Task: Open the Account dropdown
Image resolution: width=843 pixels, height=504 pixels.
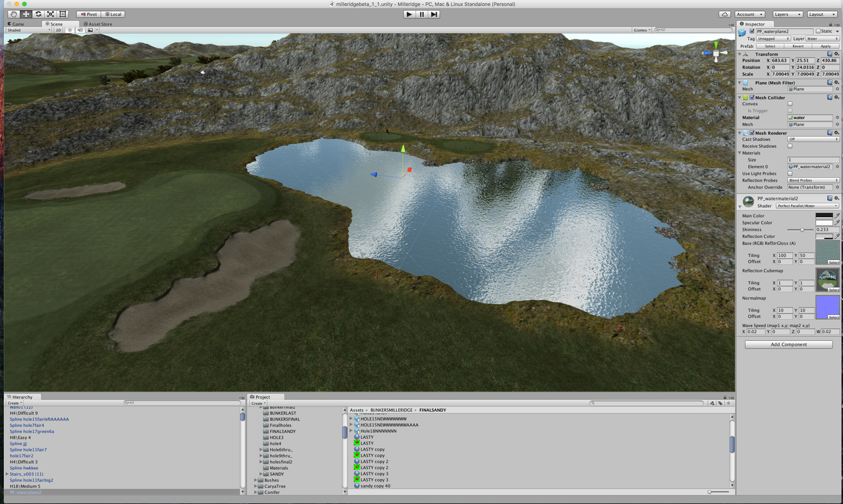Action: (749, 14)
